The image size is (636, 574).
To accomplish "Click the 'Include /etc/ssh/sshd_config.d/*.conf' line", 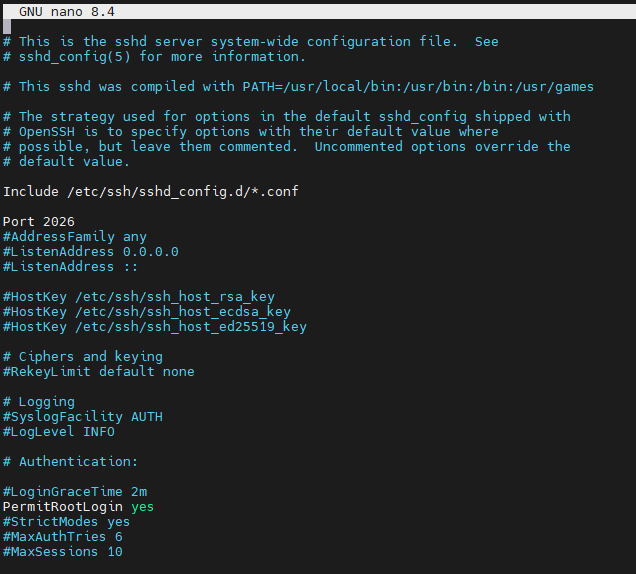I will tap(150, 191).
